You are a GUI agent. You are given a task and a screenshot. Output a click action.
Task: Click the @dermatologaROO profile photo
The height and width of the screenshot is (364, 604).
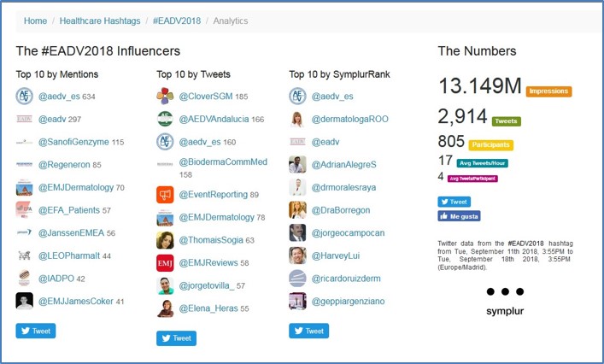tap(297, 119)
